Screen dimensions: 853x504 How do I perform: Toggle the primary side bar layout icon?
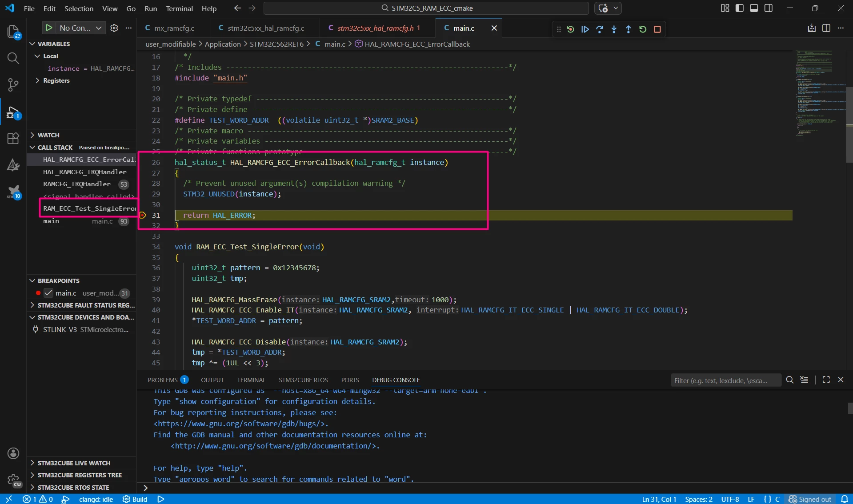740,8
